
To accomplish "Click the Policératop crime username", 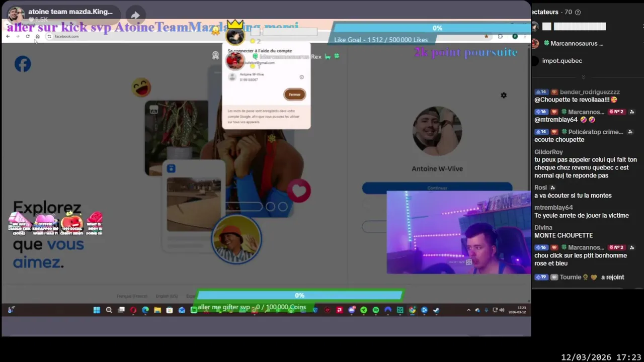I will (x=595, y=132).
